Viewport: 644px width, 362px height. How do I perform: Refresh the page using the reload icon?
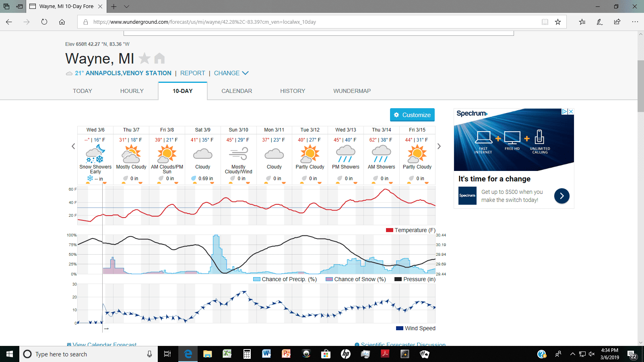44,22
